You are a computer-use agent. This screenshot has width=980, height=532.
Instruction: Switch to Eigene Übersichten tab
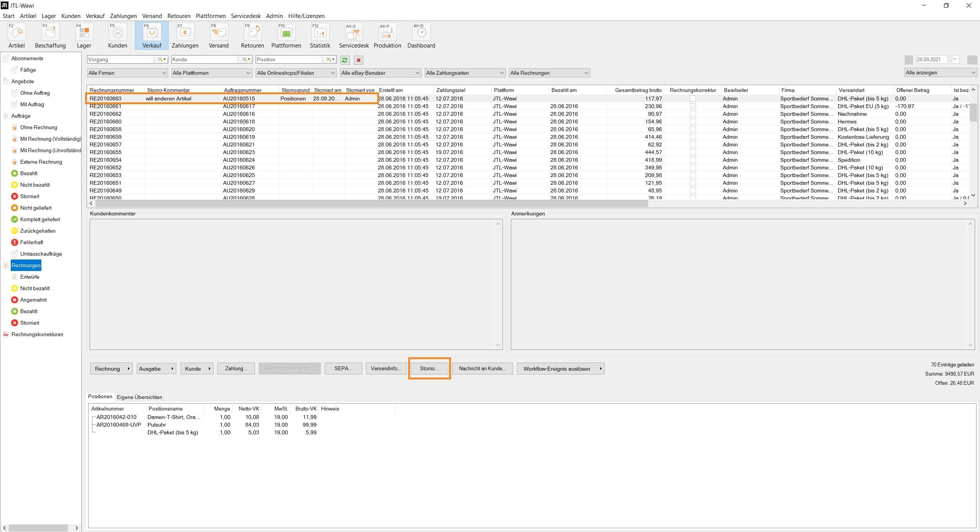pyautogui.click(x=139, y=397)
